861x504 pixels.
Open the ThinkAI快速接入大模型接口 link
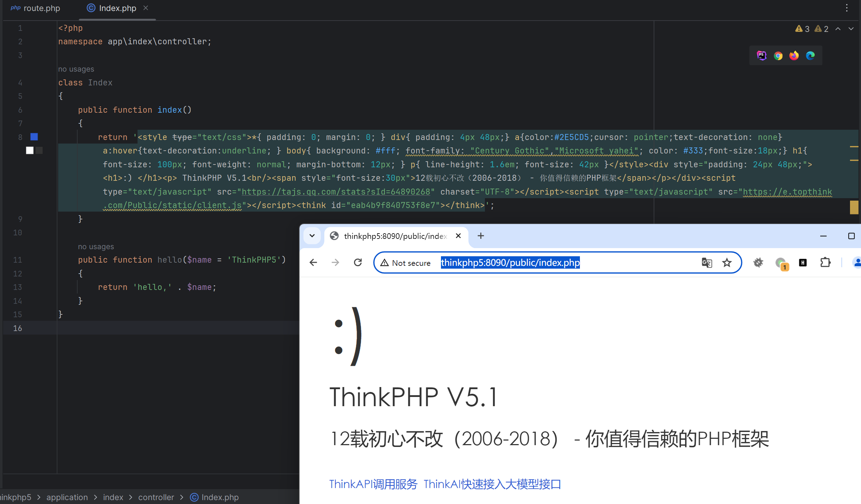492,484
